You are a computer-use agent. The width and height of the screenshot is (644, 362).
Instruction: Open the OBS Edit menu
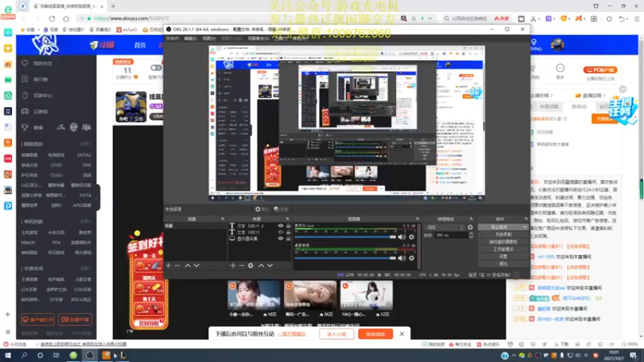click(191, 39)
